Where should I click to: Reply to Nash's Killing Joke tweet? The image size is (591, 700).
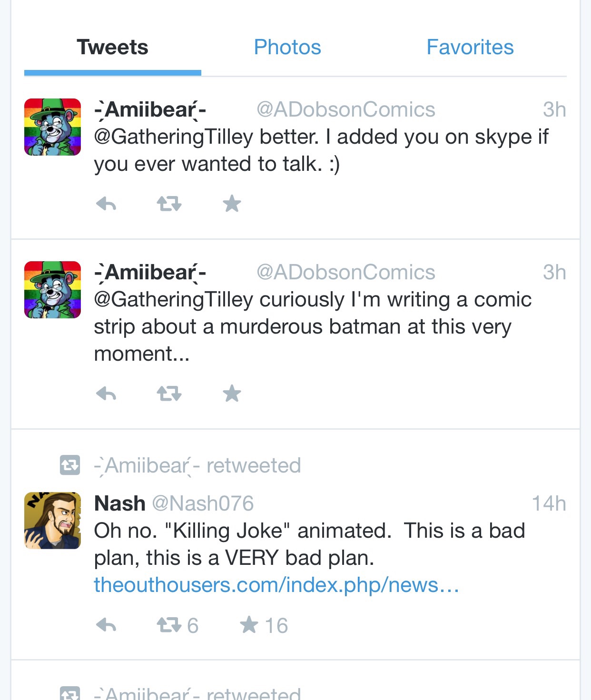106,625
